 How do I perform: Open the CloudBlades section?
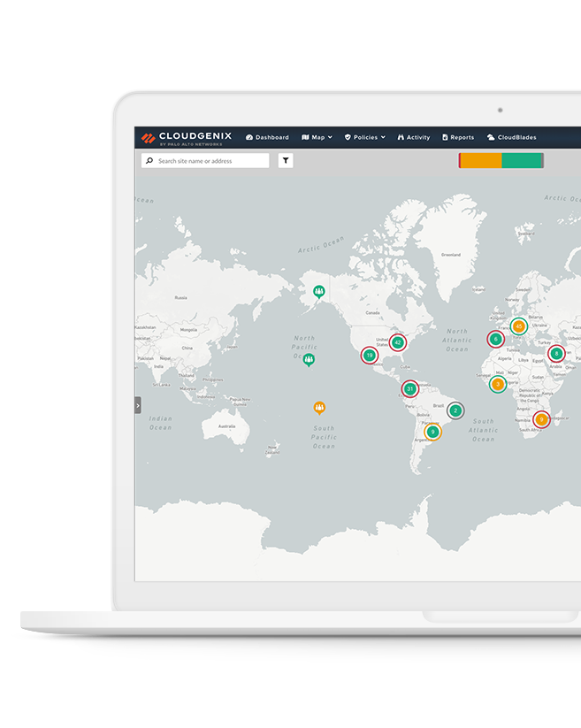(512, 137)
